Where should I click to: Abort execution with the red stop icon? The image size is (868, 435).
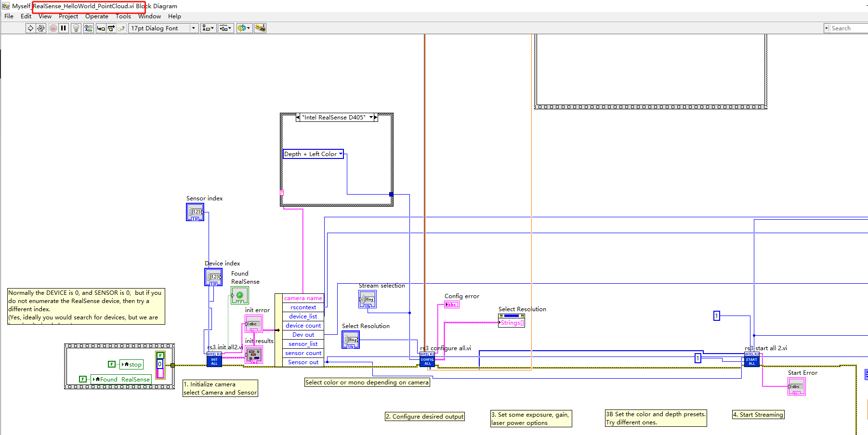[x=53, y=28]
